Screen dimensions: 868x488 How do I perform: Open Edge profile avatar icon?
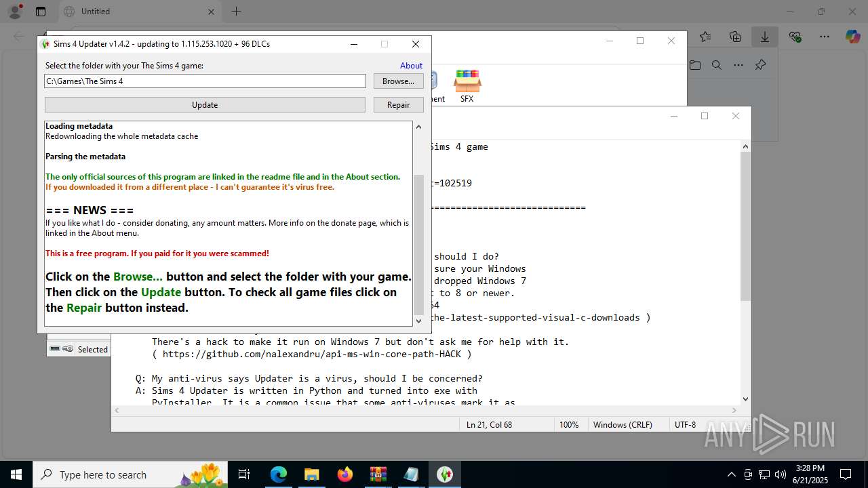tap(14, 12)
